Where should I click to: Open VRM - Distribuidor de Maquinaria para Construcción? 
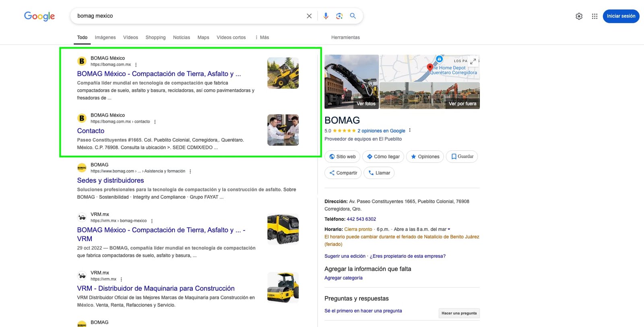tap(156, 288)
